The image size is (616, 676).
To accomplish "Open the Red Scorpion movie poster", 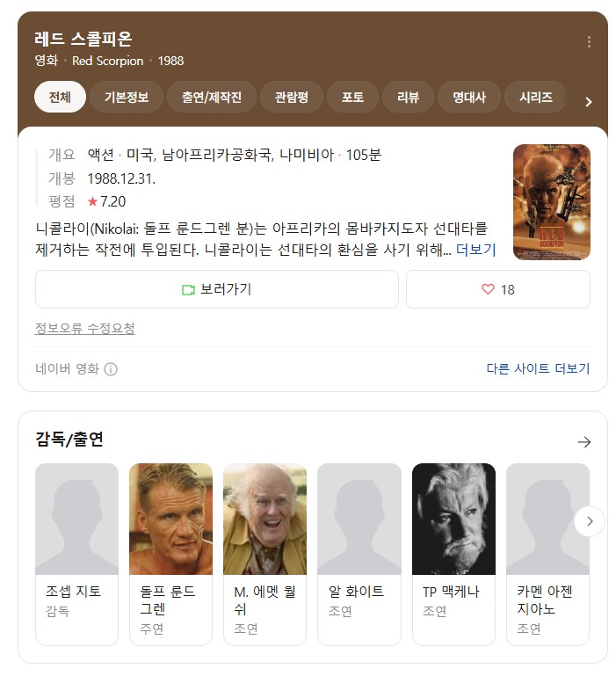I will pyautogui.click(x=551, y=202).
